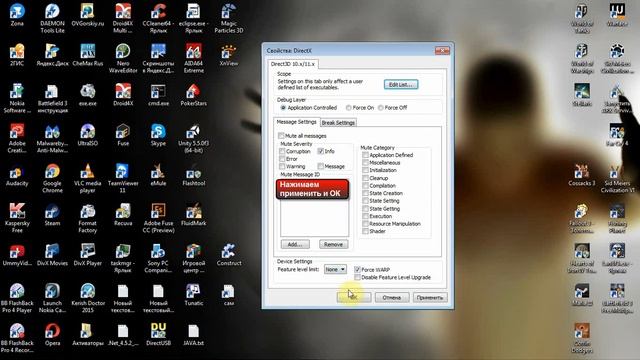
Task: Check the Shader mute category
Action: [365, 231]
